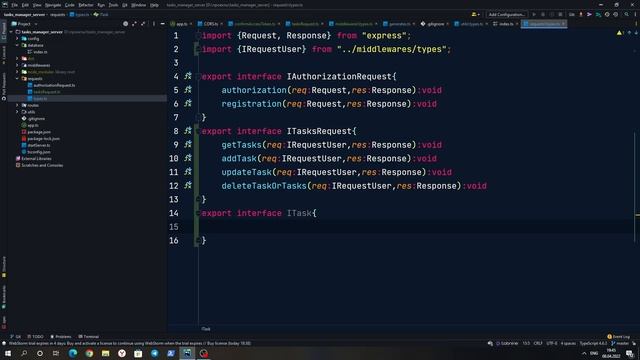The width and height of the screenshot is (640, 360).
Task: Click the Run play icon in toolbar
Action: coord(534,15)
